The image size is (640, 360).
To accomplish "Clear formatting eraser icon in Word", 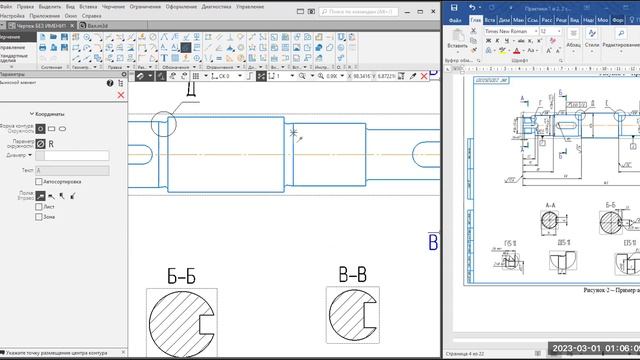I will pyautogui.click(x=553, y=41).
